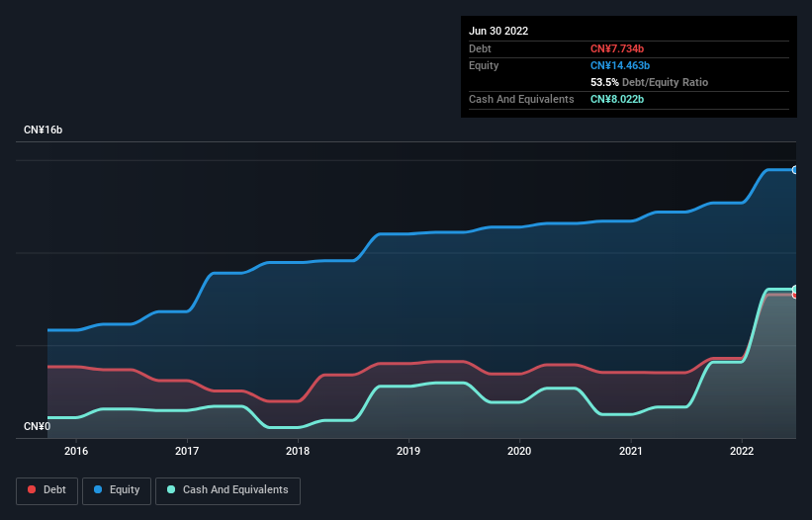This screenshot has width=812, height=520.
Task: Toggle the Debt series in the legend
Action: [x=47, y=490]
